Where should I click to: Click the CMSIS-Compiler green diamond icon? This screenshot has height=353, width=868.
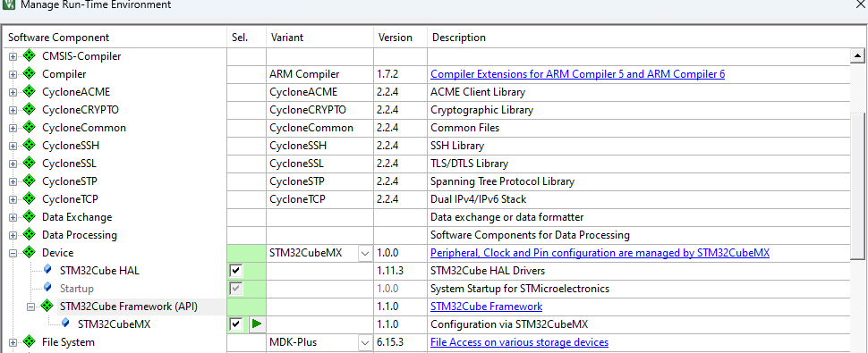(x=30, y=55)
